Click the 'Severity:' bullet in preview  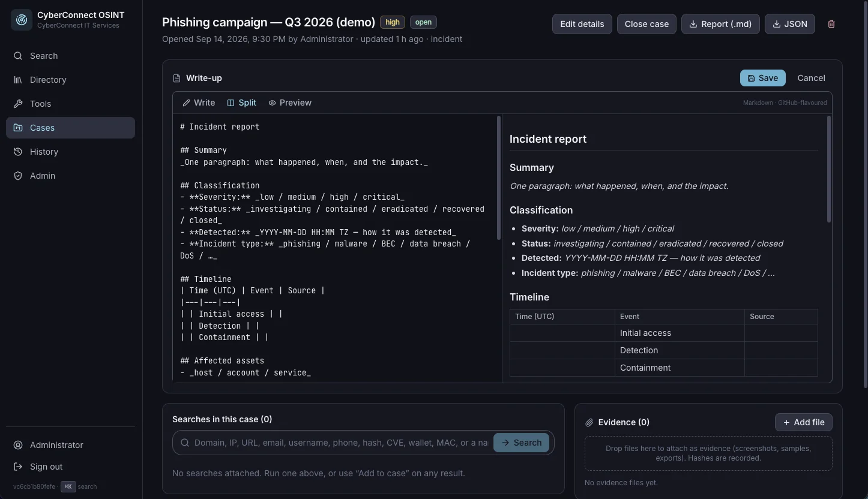click(x=597, y=229)
